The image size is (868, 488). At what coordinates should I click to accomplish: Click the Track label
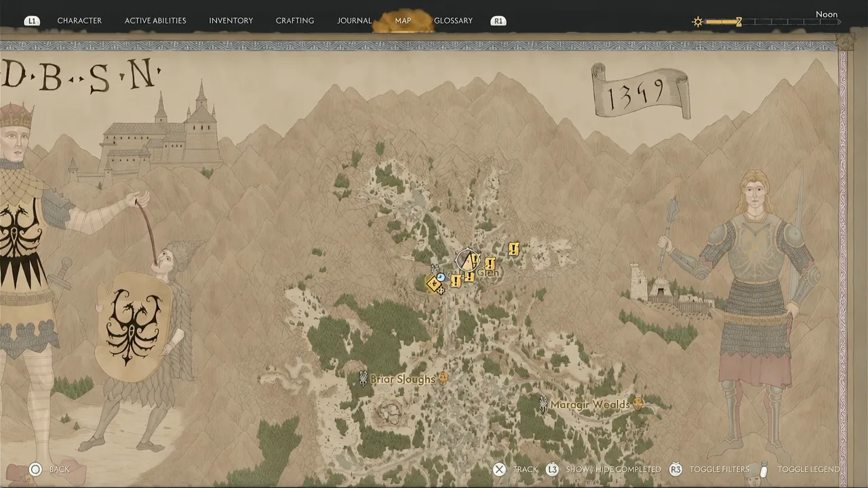pyautogui.click(x=526, y=469)
